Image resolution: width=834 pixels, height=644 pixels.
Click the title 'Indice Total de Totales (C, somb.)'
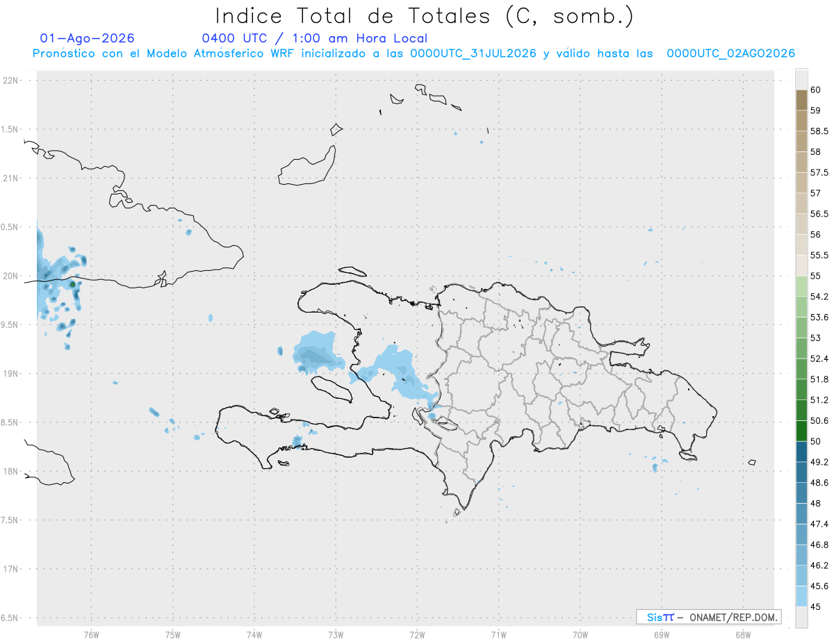pyautogui.click(x=424, y=15)
